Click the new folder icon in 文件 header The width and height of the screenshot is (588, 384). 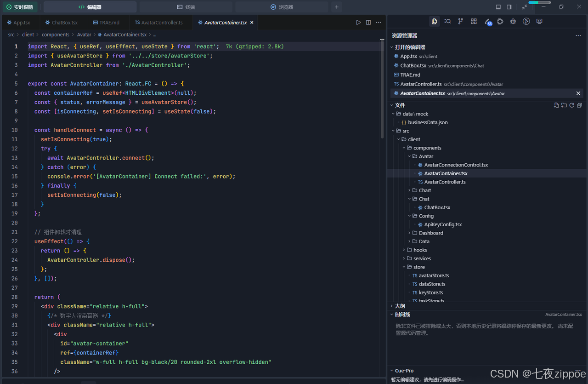click(564, 105)
